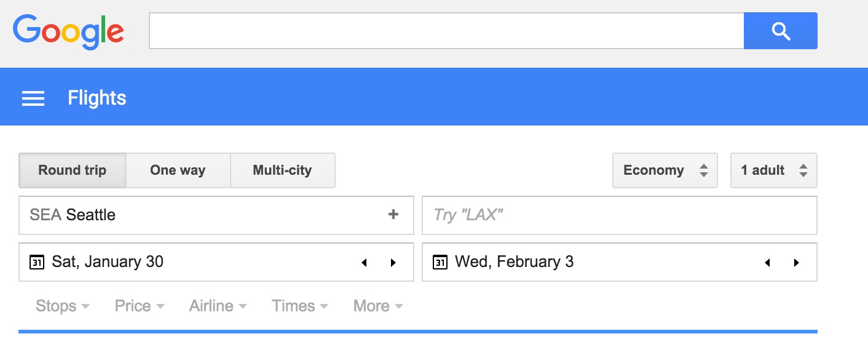Open the Economy cabin class dropdown

(665, 170)
